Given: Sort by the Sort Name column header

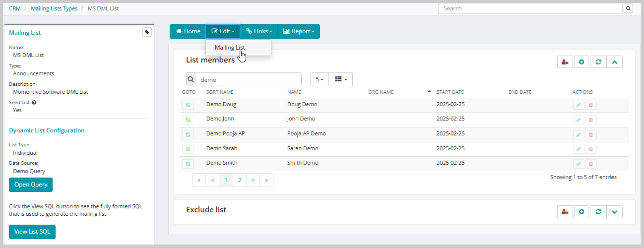Looking at the screenshot, I should pos(220,92).
